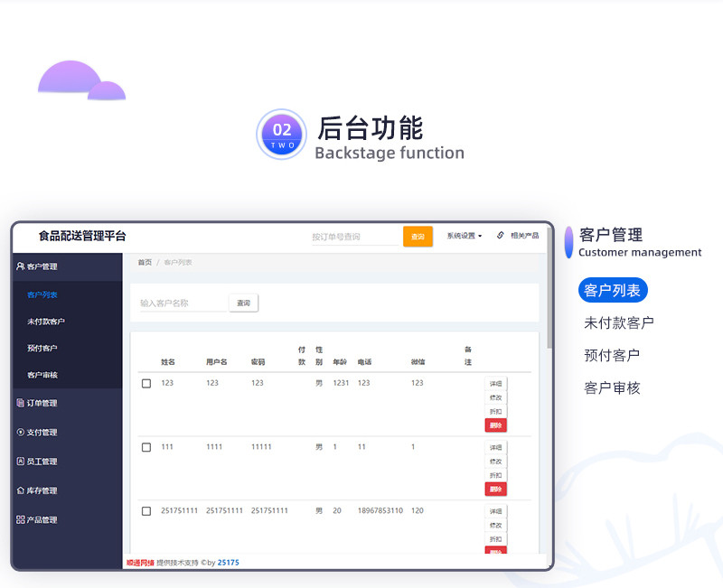
Task: Tick the checkbox for customer 123
Action: pyautogui.click(x=146, y=383)
